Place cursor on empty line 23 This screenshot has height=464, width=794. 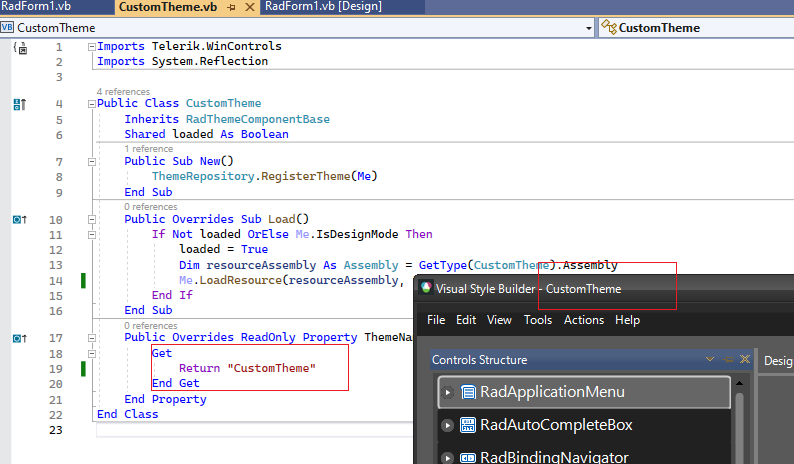point(253,430)
